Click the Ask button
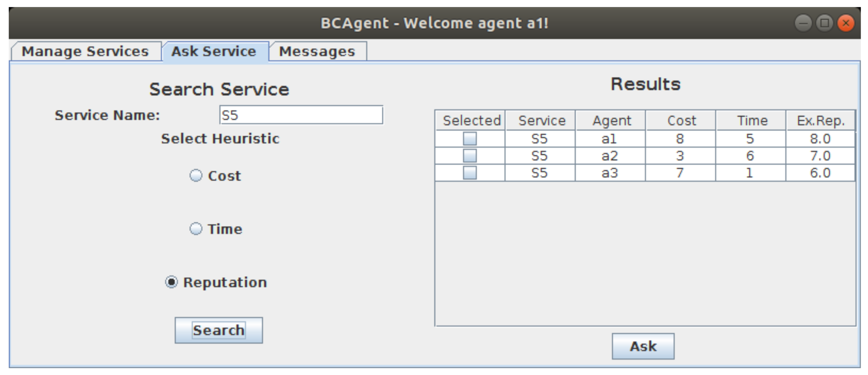 pos(643,346)
